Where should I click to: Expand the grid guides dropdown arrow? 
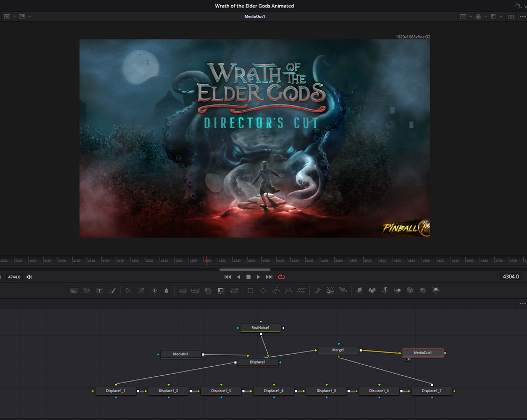coord(501,16)
